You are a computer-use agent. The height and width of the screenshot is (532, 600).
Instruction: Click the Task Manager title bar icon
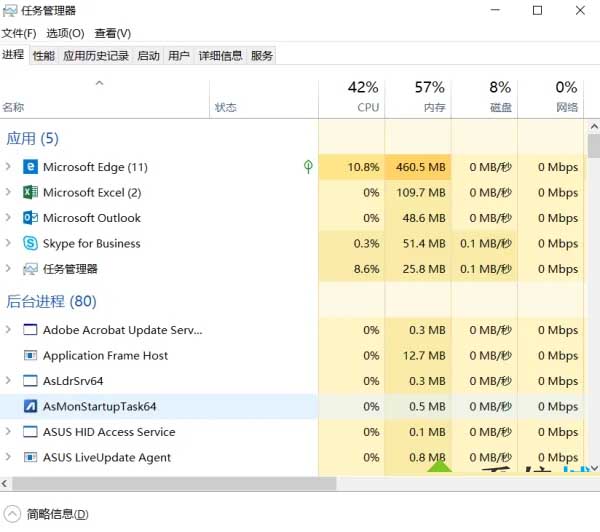coord(10,10)
